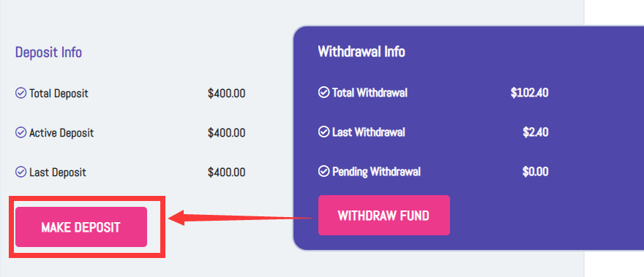The height and width of the screenshot is (277, 644).
Task: Select the Withdrawal Info heading
Action: click(362, 51)
